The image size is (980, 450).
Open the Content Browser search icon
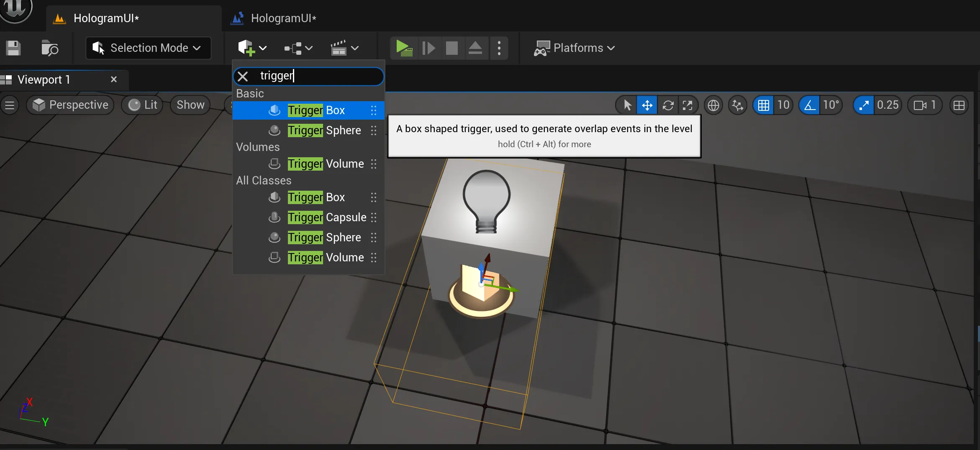[50, 48]
